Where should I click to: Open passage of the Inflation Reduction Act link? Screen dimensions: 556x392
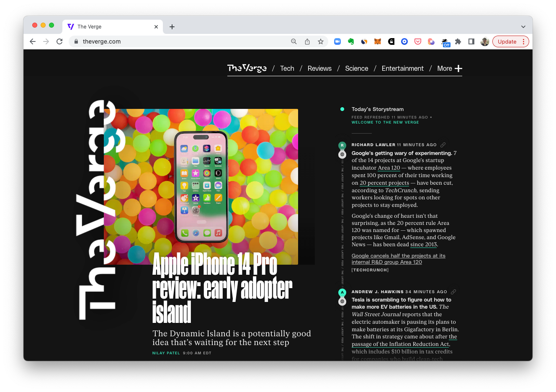(x=404, y=340)
